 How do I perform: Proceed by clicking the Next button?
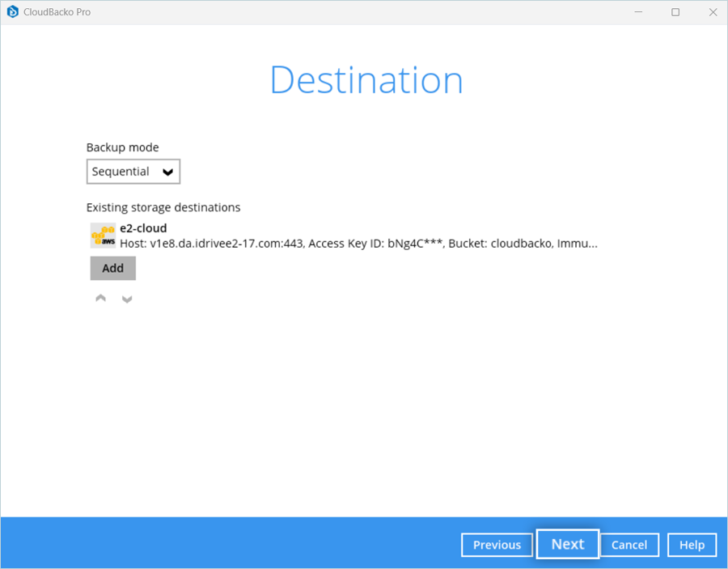tap(567, 544)
